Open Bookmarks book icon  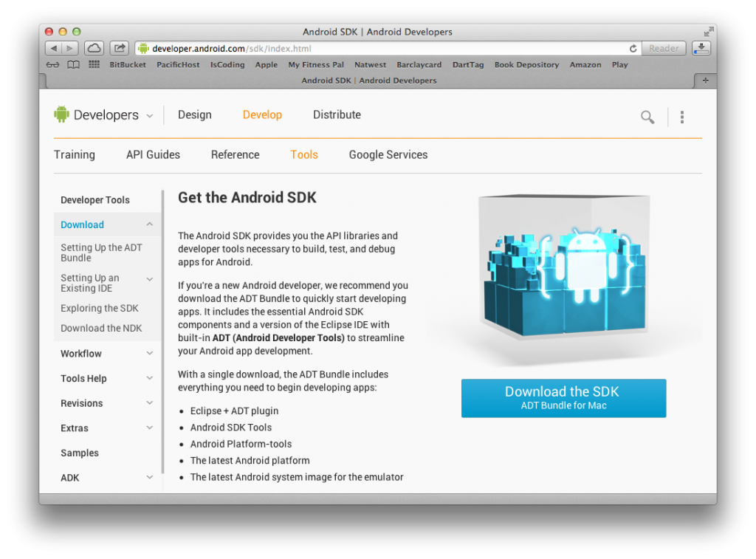[73, 65]
